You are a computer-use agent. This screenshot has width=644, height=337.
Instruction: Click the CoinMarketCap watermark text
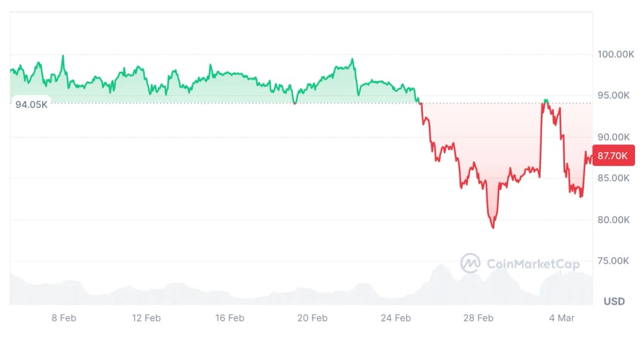532,264
